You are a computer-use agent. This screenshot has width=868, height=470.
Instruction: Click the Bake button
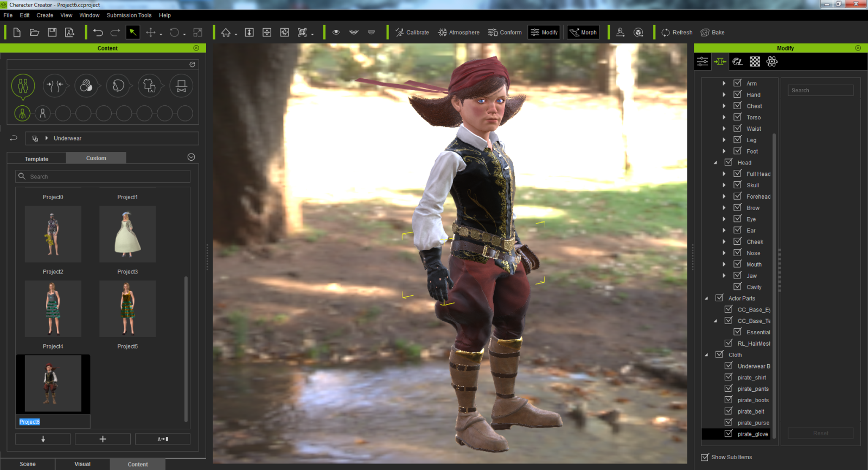[x=713, y=33]
